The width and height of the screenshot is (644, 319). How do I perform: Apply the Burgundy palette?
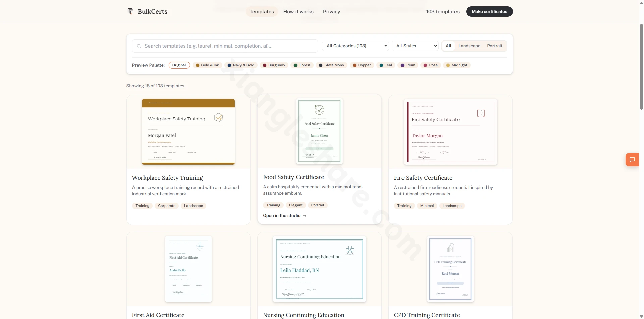274,65
